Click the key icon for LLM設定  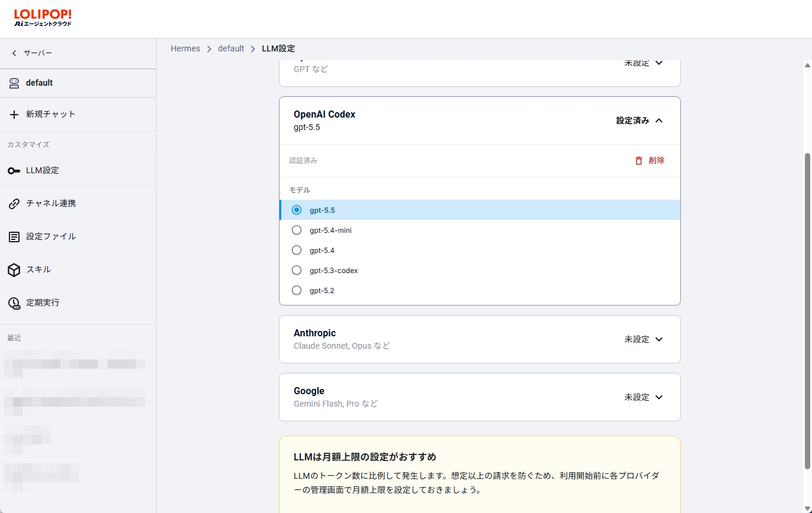pos(14,171)
